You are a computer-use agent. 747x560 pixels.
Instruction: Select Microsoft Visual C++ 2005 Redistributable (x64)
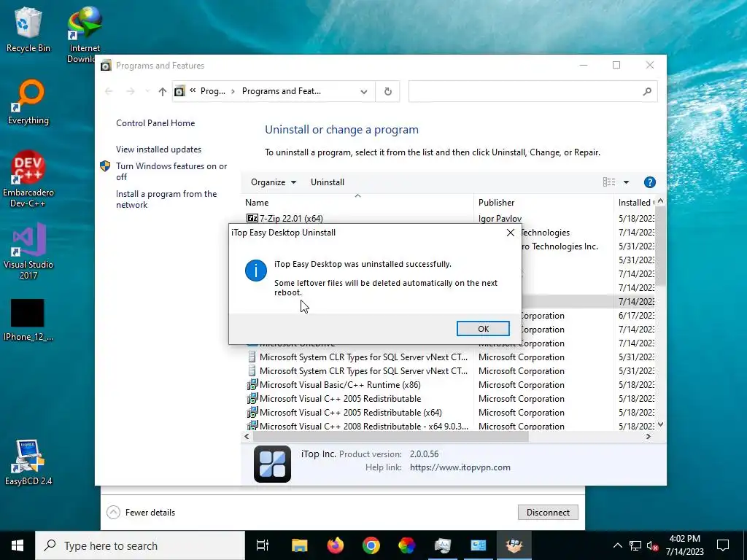[344, 413]
